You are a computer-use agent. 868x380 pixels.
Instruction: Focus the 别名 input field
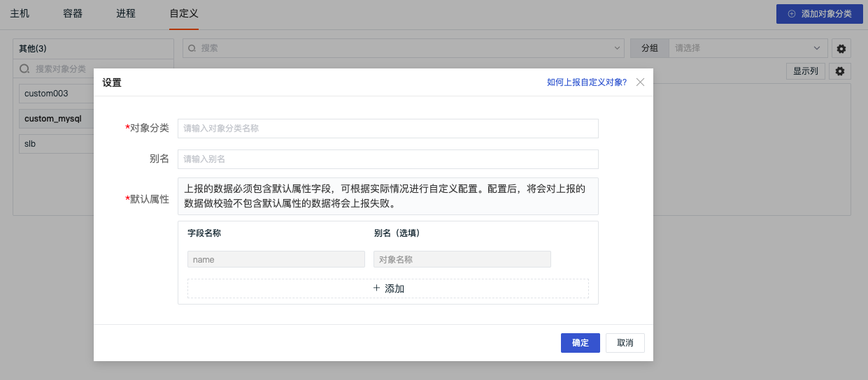[388, 159]
